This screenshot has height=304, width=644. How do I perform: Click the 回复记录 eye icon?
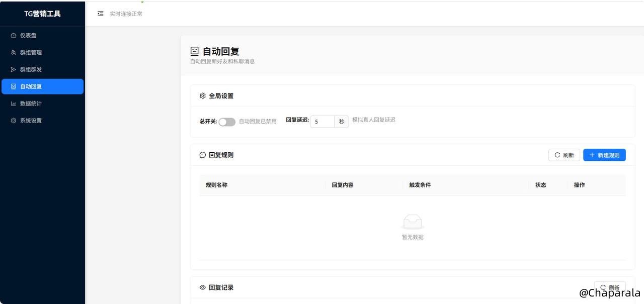click(x=203, y=287)
